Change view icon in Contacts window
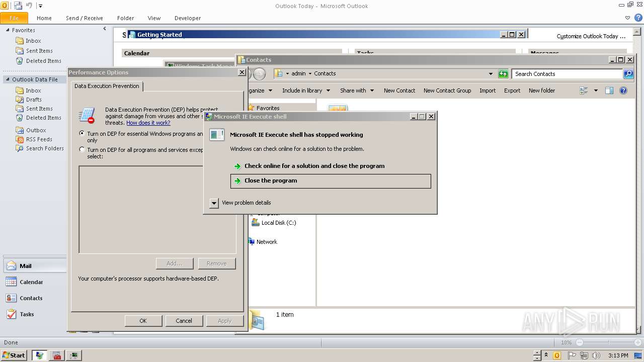The height and width of the screenshot is (362, 644). [584, 90]
